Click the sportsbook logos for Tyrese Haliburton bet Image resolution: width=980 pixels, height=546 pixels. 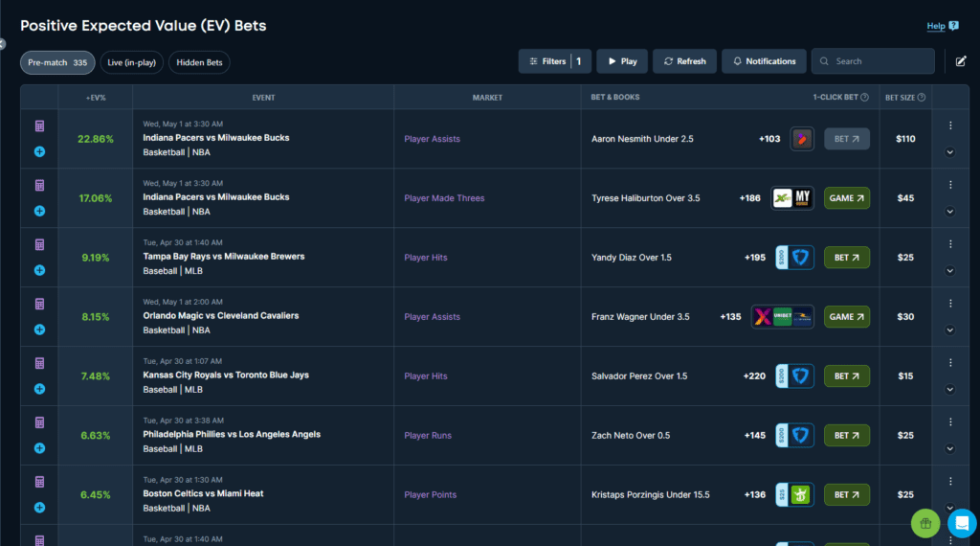792,198
